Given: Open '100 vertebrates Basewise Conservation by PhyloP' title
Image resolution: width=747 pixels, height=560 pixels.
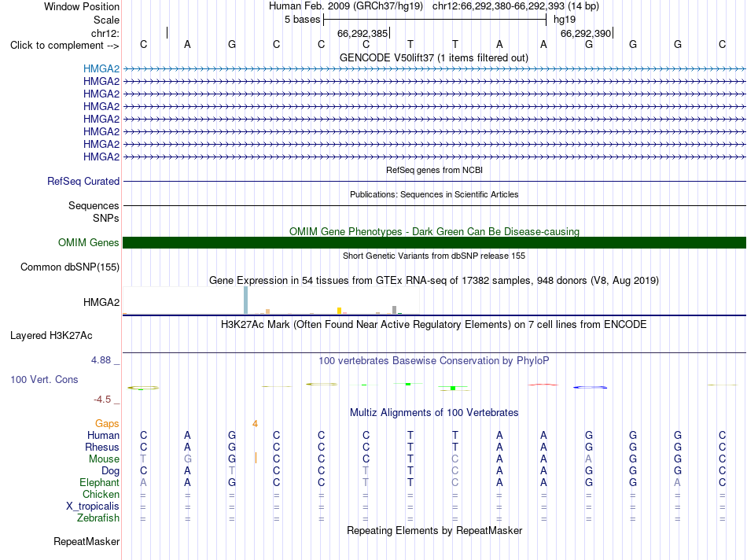Looking at the screenshot, I should [x=434, y=361].
